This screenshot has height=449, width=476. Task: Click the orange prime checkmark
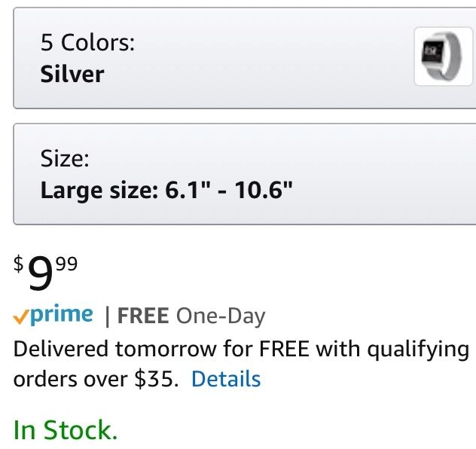coord(21,316)
